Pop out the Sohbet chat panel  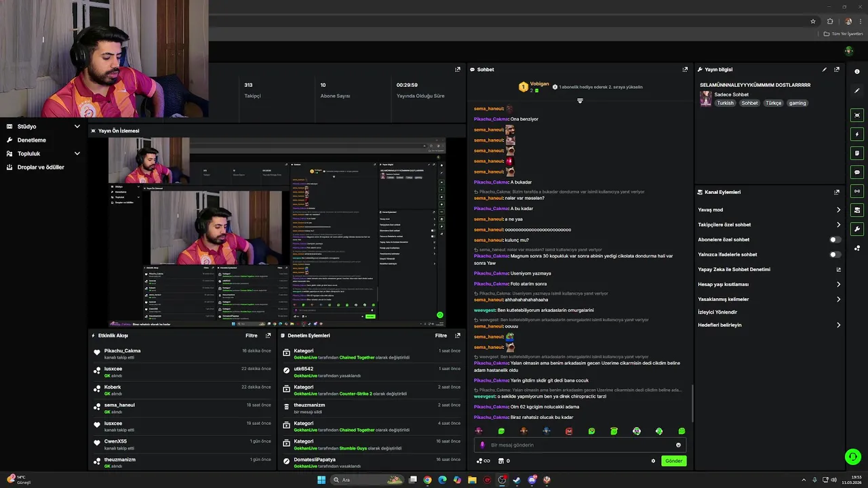click(685, 69)
